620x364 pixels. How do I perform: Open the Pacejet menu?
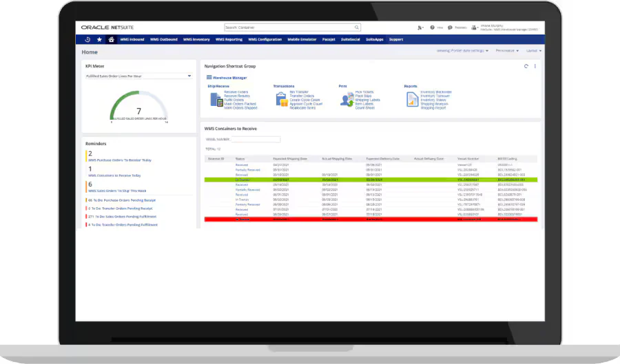(329, 39)
